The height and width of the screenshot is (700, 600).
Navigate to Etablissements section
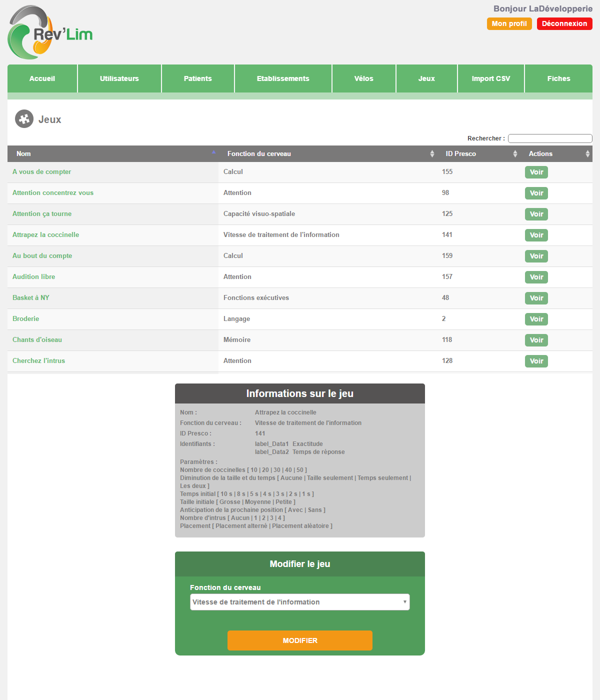pyautogui.click(x=283, y=78)
